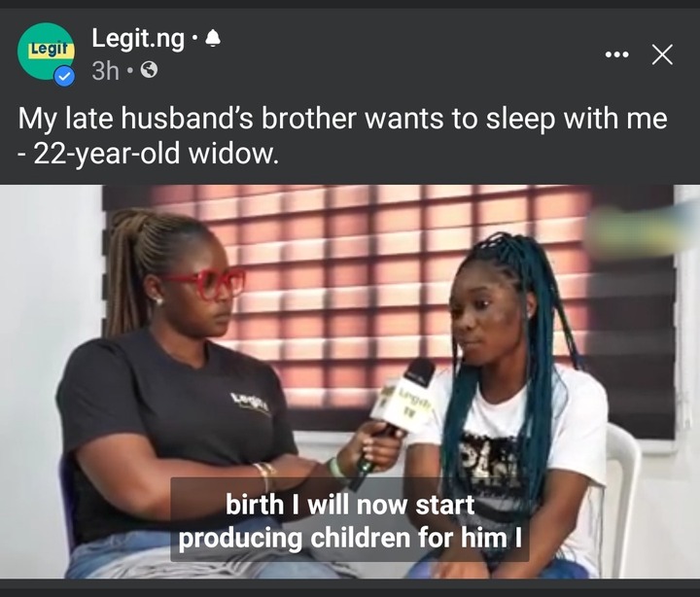This screenshot has width=700, height=597.
Task: Click the blue verified badge
Action: pyautogui.click(x=65, y=77)
